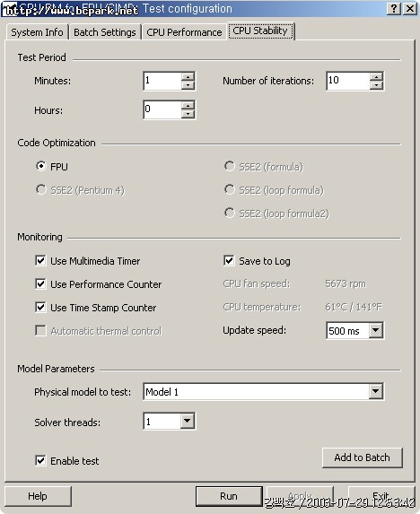Open the Update speed dropdown
Image resolution: width=420 pixels, height=514 pixels.
pos(376,330)
